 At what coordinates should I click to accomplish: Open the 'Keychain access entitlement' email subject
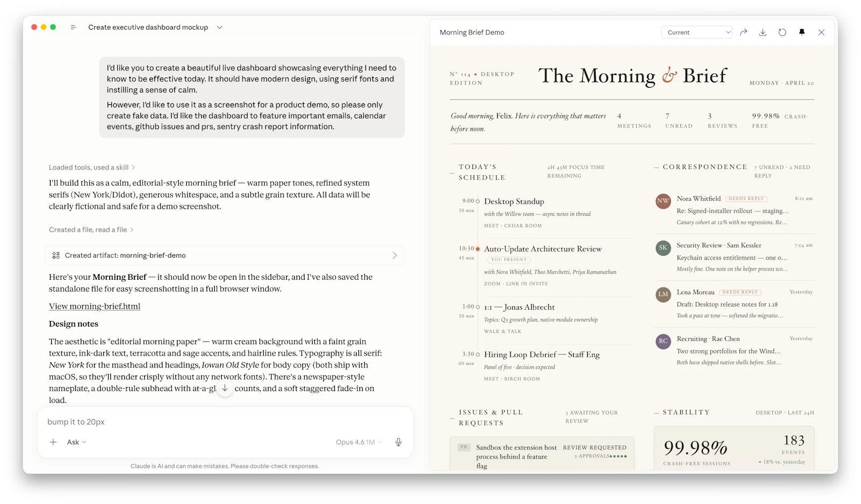pos(732,258)
